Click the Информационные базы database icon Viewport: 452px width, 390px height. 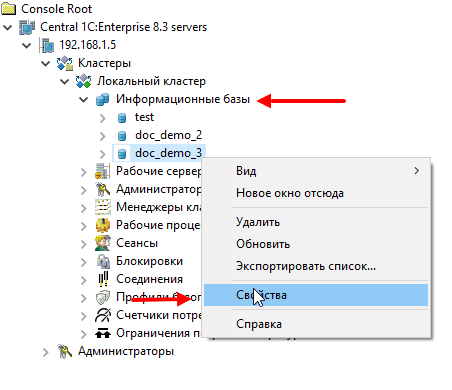click(103, 99)
